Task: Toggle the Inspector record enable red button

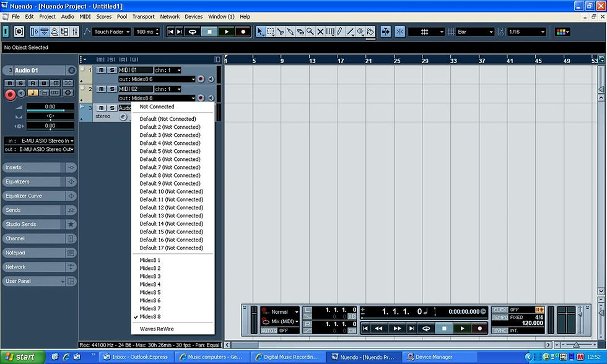Action: click(x=11, y=94)
